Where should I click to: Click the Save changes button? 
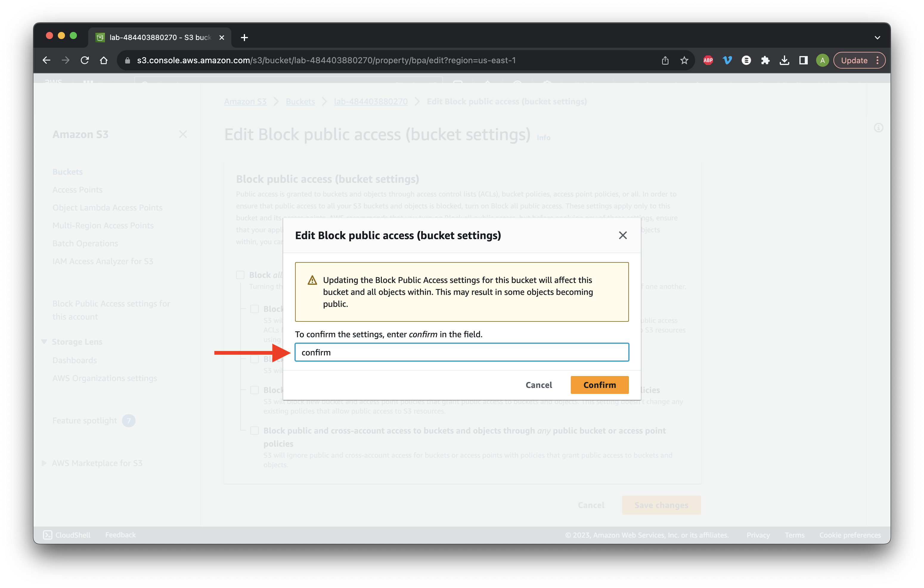pos(661,505)
